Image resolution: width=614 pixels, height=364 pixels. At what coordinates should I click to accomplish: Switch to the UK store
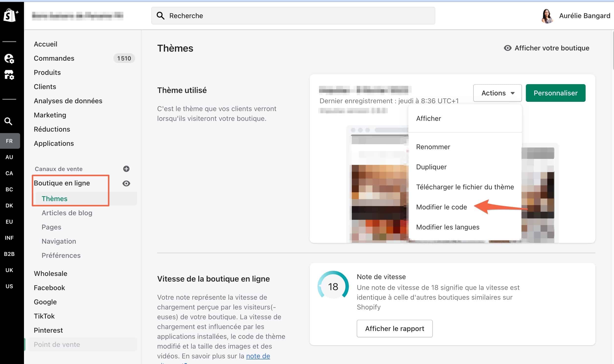(9, 270)
